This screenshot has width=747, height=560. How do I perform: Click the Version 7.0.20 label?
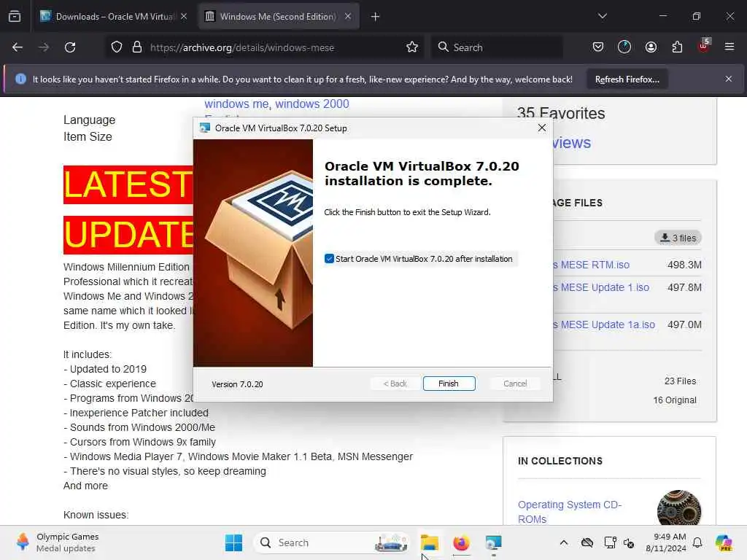pyautogui.click(x=237, y=384)
